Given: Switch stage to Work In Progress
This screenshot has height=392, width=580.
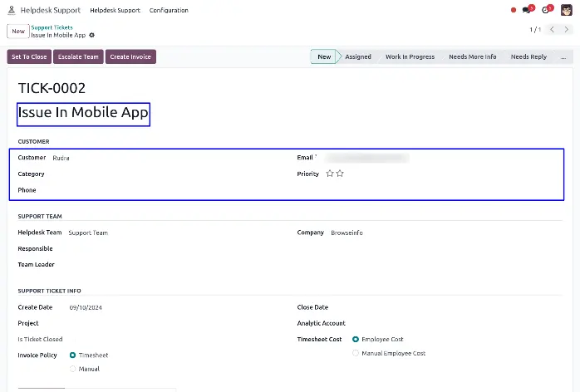Looking at the screenshot, I should 410,57.
